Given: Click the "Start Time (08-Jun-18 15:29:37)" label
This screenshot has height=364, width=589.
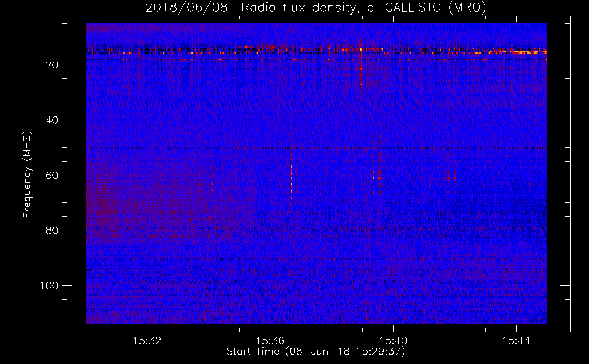Looking at the screenshot, I should [x=316, y=352].
